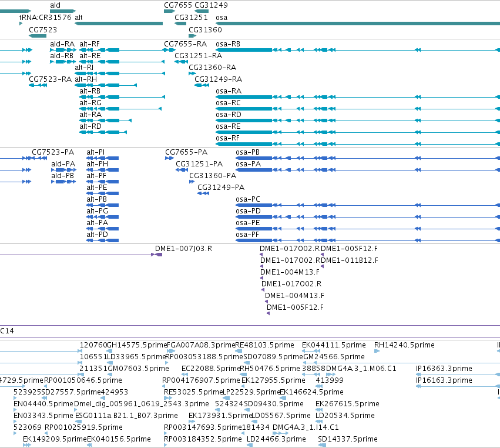Click the alt-RD transcript label
Image resolution: width=500 pixels, height=448 pixels.
90,126
